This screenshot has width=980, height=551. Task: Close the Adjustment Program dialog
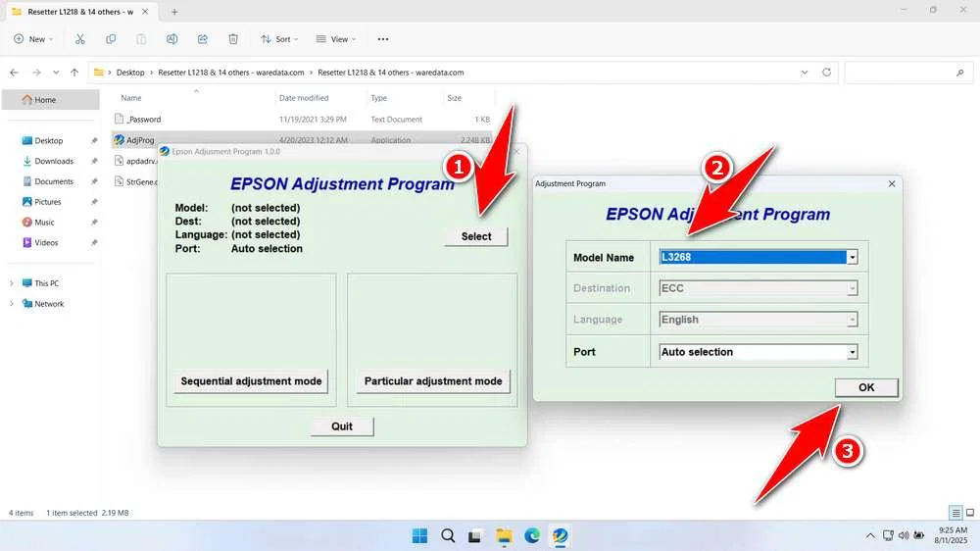892,184
